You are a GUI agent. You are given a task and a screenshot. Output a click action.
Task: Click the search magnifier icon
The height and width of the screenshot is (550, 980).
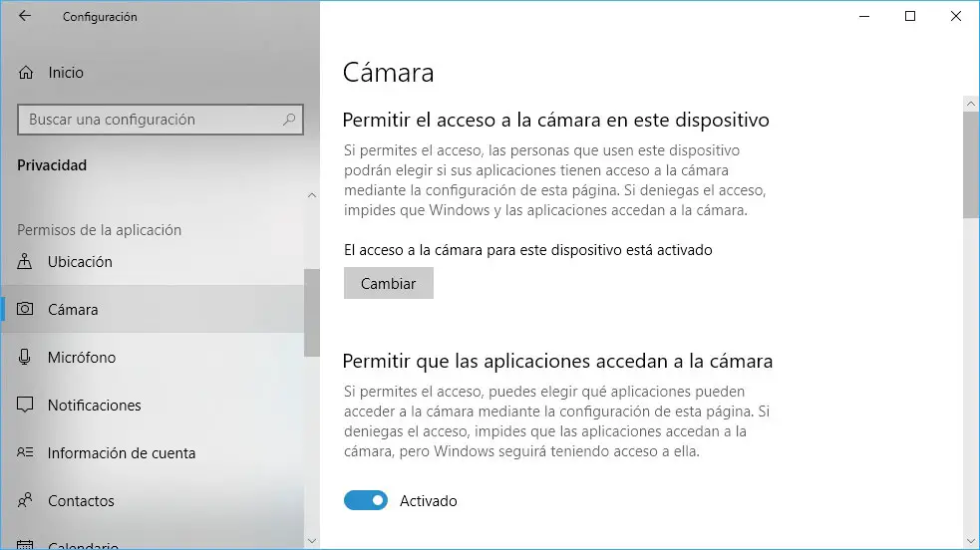pos(289,120)
